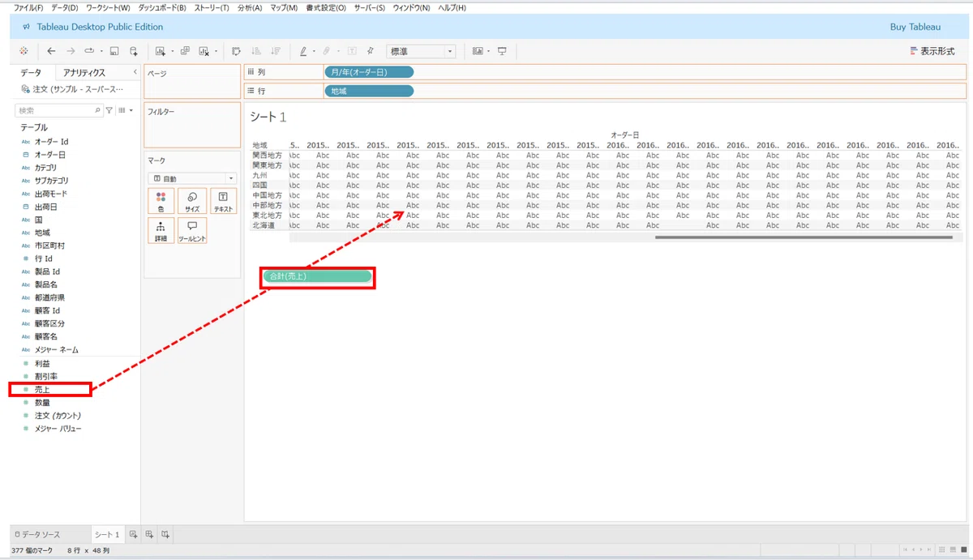Enter presentation mode via monitor icon
The height and width of the screenshot is (560, 973).
point(502,51)
